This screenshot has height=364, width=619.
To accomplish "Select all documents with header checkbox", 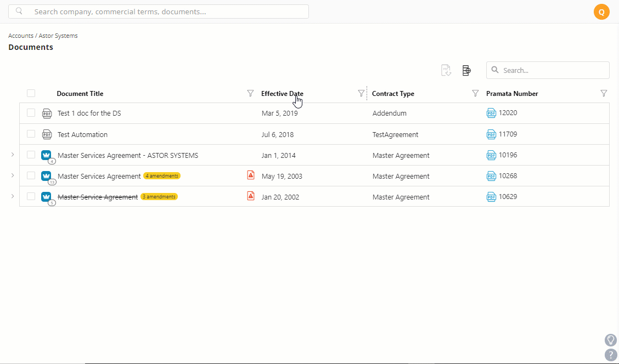I will pos(31,93).
